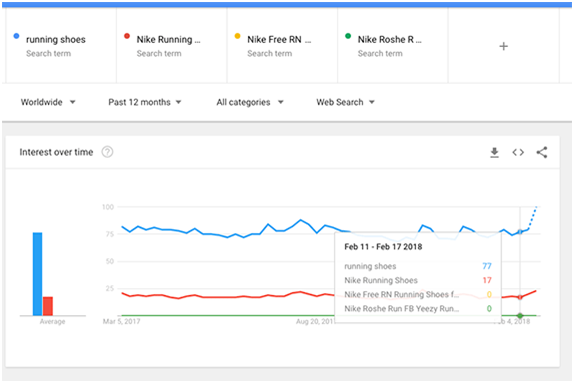Viewport: 574px width, 383px height.
Task: Click the red dot beside Nike Running
Action: (x=127, y=36)
